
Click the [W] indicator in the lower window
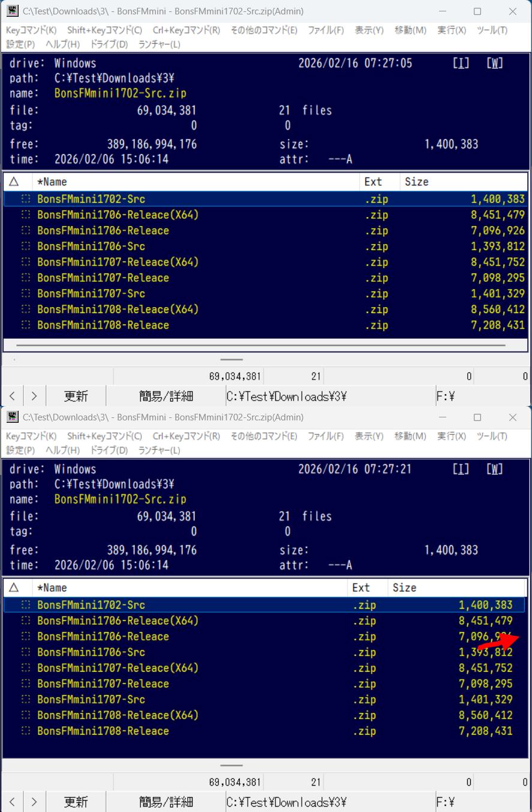494,470
